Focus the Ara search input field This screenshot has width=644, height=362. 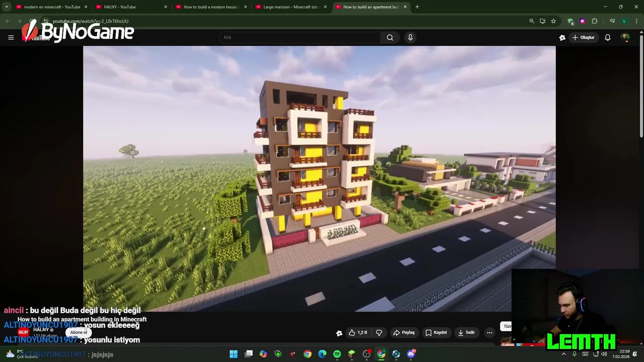click(x=300, y=37)
